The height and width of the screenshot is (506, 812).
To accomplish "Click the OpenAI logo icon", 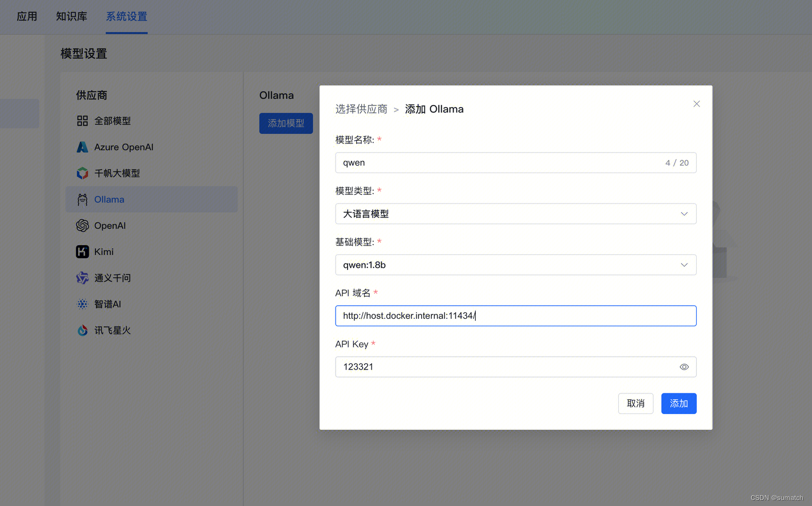I will pos(82,226).
